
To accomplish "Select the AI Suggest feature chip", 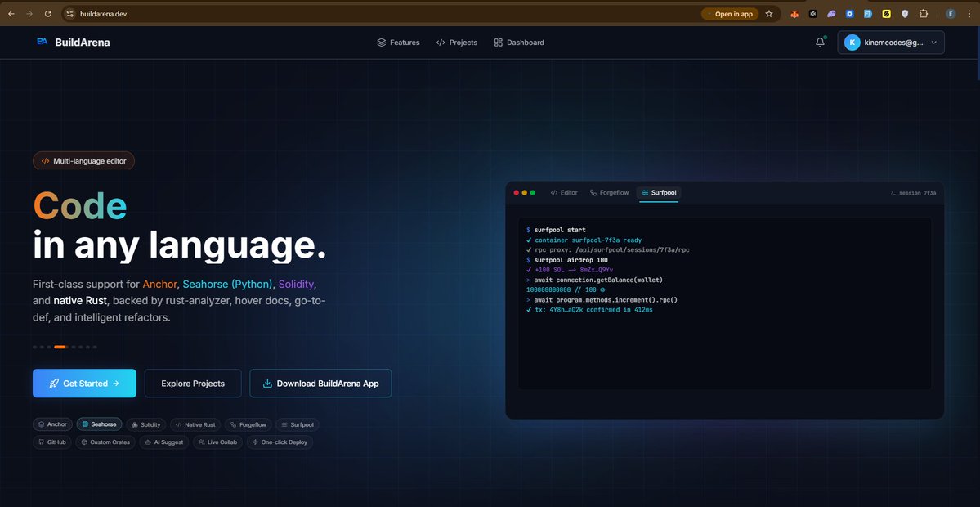I will pyautogui.click(x=163, y=442).
